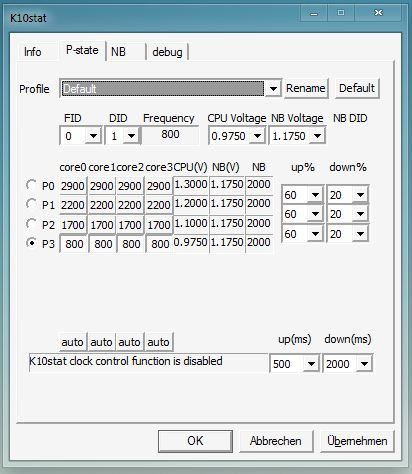This screenshot has height=474, width=412.
Task: Click the clock control disabled status text
Action: click(x=126, y=361)
